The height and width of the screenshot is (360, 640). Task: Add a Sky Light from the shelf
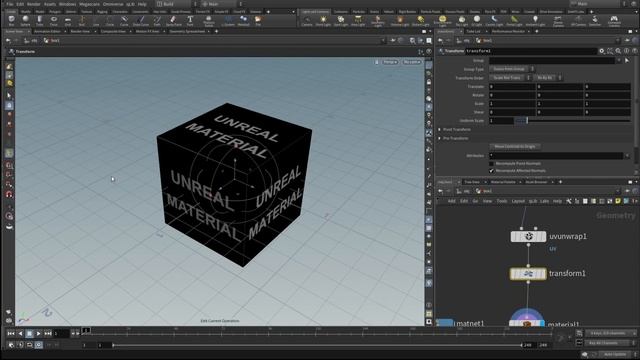click(462, 21)
